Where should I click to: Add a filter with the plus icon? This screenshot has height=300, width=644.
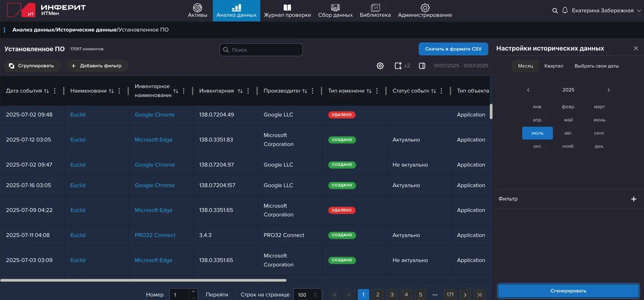coord(633,199)
